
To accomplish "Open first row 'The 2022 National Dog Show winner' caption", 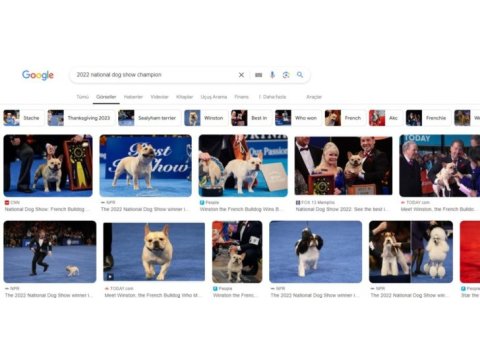I will coord(145,209).
